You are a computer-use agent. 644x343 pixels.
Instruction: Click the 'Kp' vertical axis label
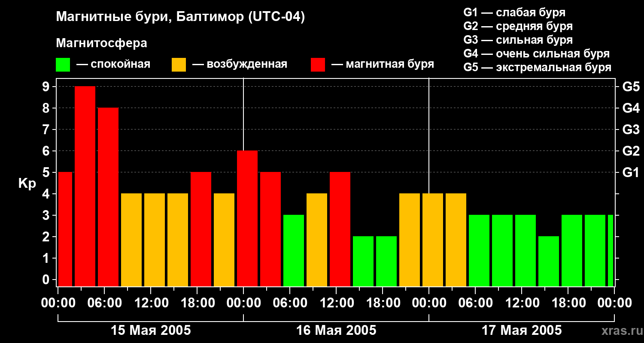27,184
